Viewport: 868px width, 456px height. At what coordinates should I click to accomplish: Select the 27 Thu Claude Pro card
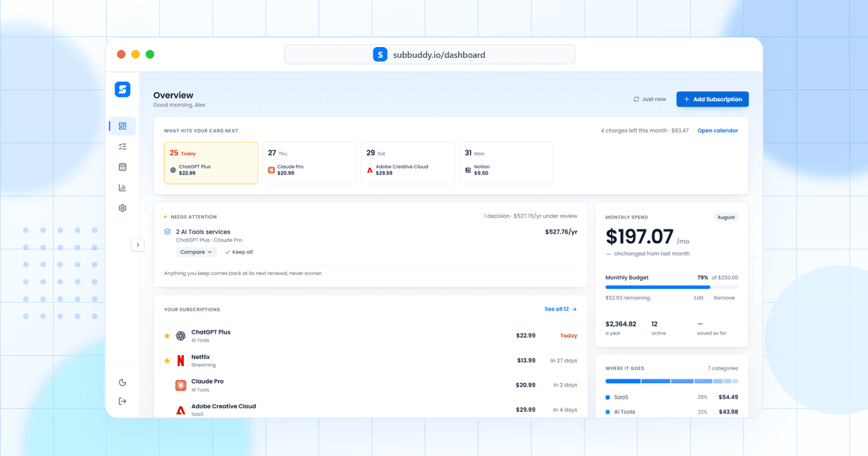310,163
